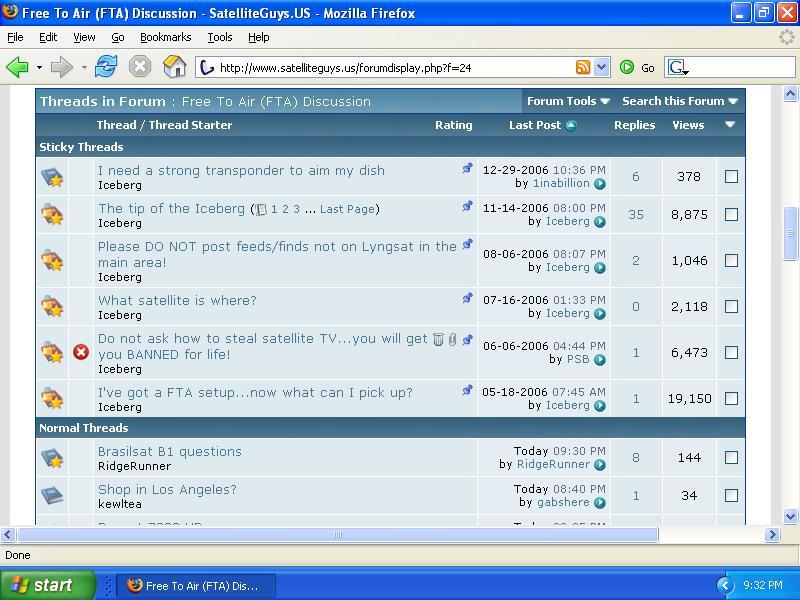
Task: Expand hidden system tray icons arrow
Action: (x=724, y=585)
